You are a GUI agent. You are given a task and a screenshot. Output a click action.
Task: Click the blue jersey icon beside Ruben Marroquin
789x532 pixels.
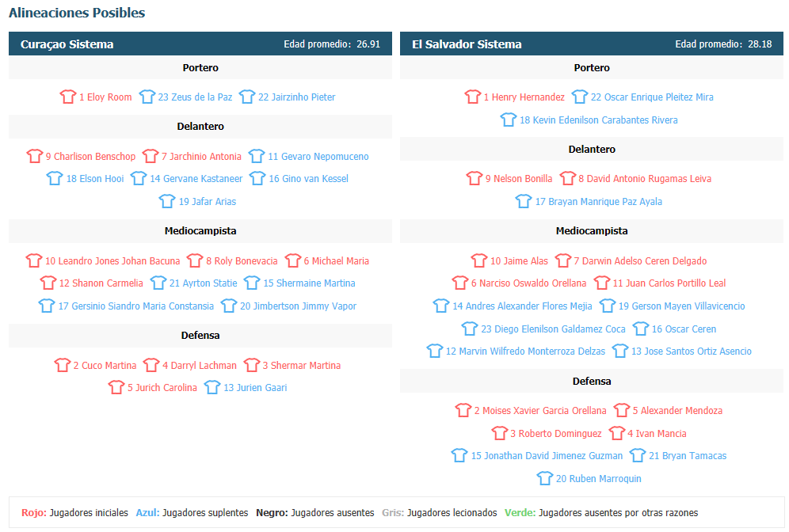click(545, 478)
